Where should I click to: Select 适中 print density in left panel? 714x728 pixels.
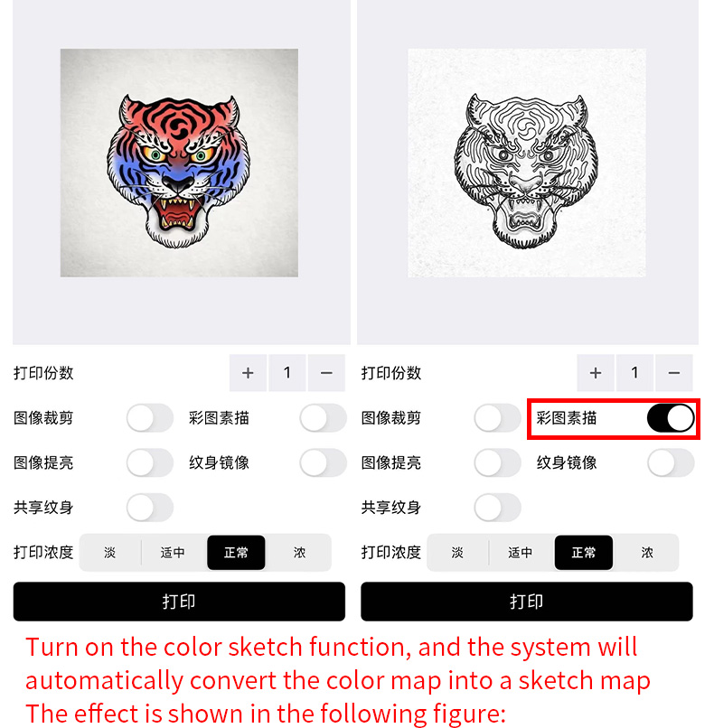click(173, 553)
